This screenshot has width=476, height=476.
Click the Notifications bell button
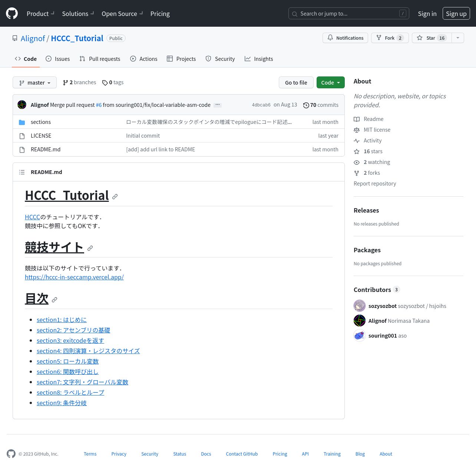345,38
